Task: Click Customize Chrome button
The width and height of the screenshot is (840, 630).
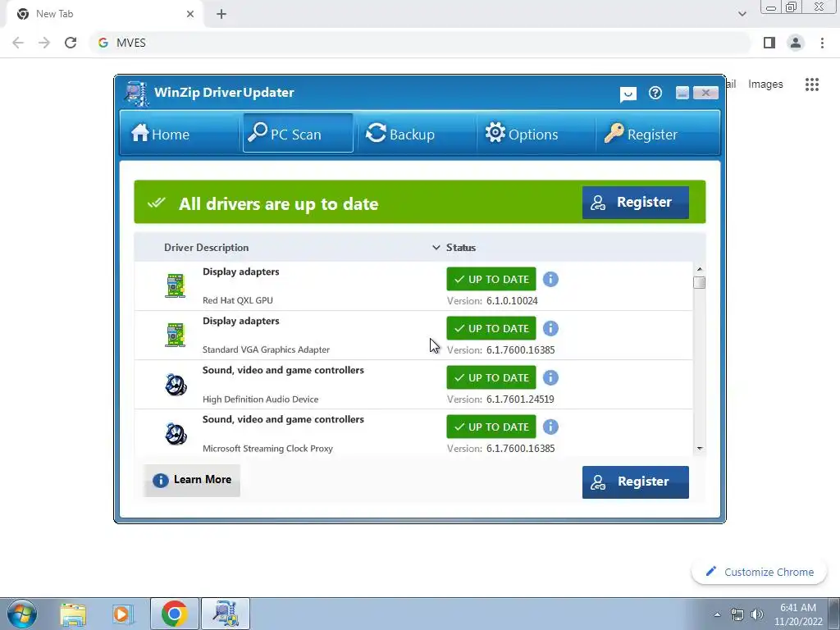Action: 759,572
